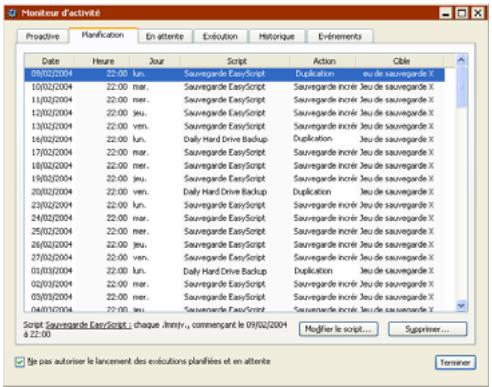Select the 27/02/2004 schedule row

point(234,257)
